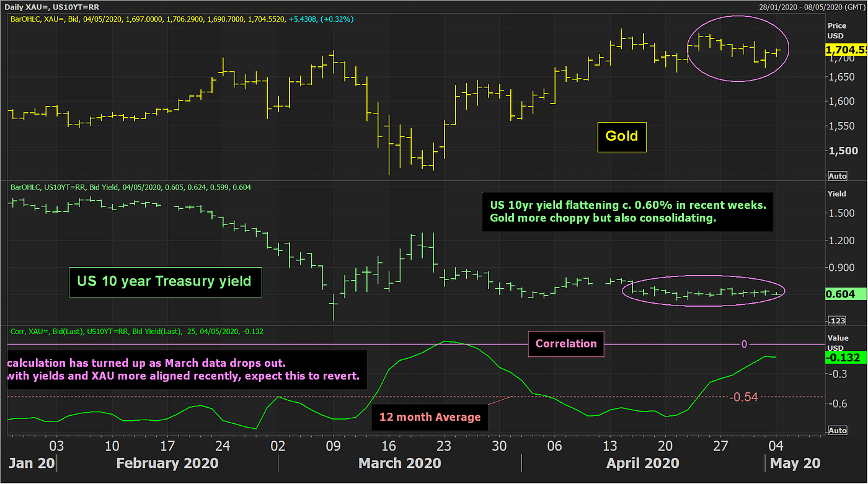Click the 'US 10 year Treasury yield' annotation box
The image size is (868, 484).
pos(164,281)
